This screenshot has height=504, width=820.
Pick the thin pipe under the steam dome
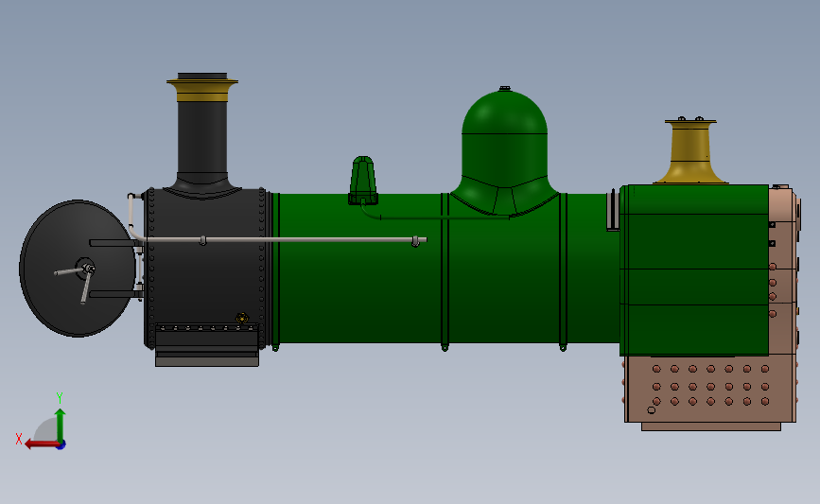[434, 217]
